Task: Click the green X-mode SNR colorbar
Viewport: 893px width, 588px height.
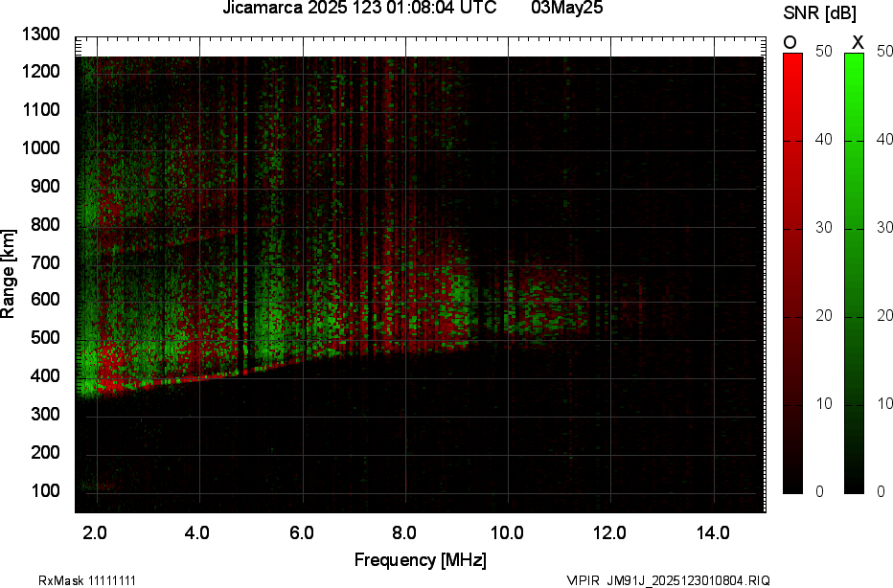Action: [x=854, y=273]
